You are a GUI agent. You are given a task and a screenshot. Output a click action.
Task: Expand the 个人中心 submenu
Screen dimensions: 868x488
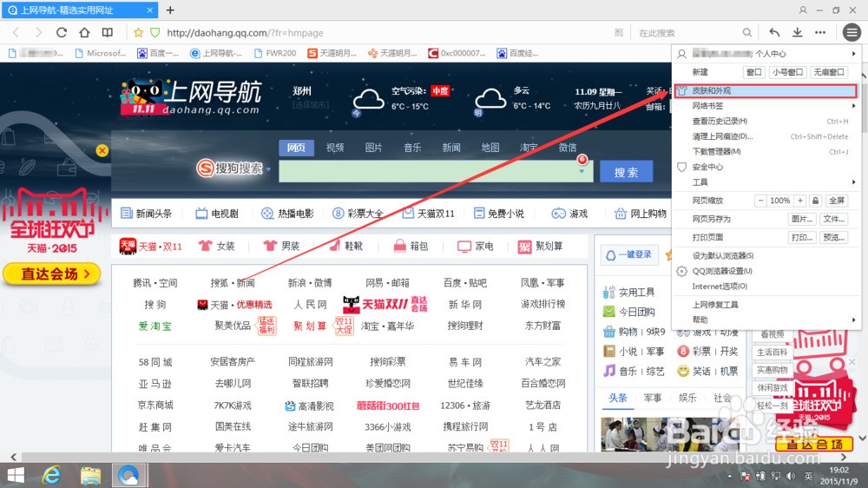(853, 54)
